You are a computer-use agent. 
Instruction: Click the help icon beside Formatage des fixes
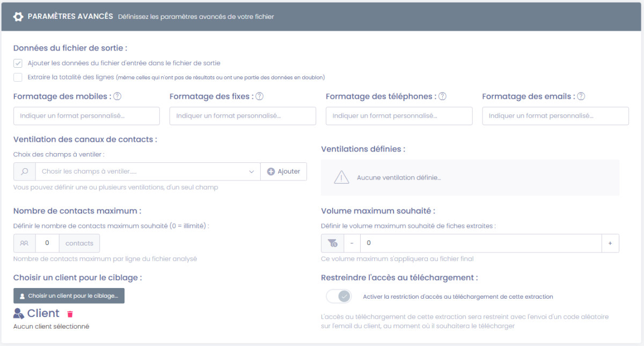[x=259, y=97]
